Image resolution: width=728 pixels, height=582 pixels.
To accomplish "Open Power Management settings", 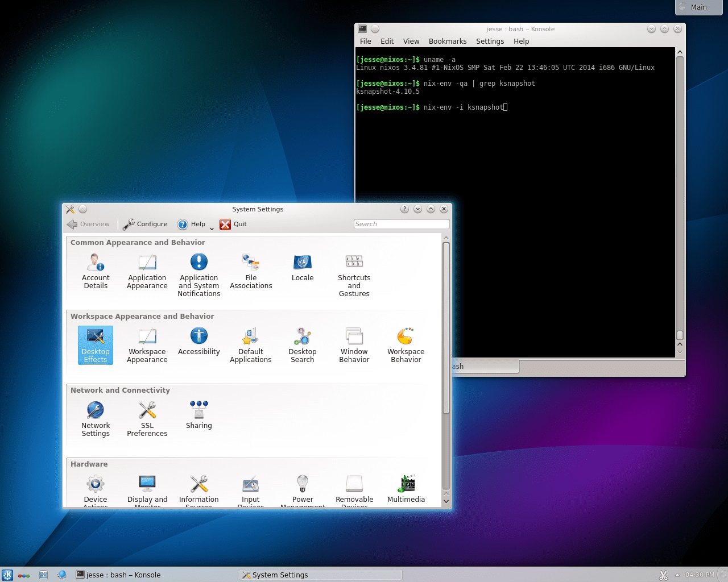I will tap(303, 490).
